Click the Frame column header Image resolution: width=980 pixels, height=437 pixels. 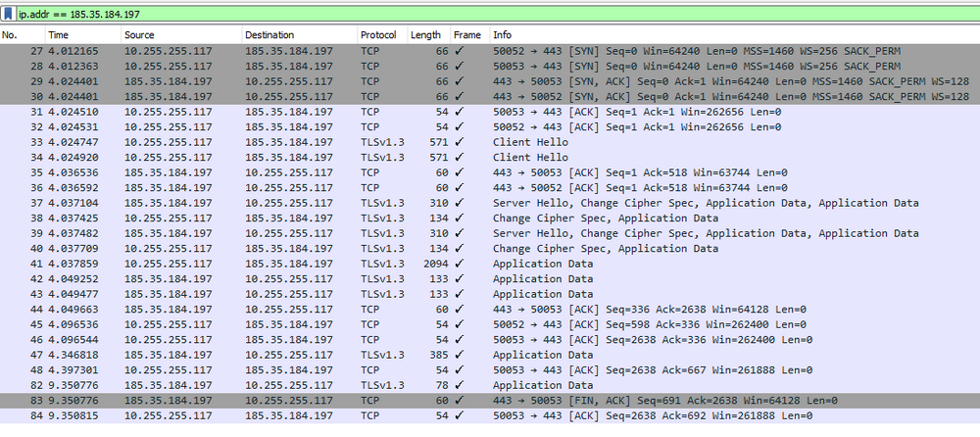(x=466, y=35)
